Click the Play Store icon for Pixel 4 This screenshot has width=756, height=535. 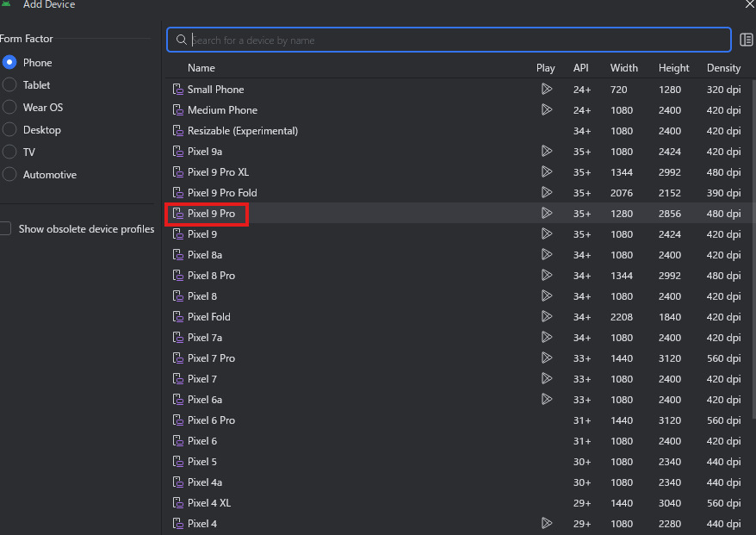(x=546, y=523)
